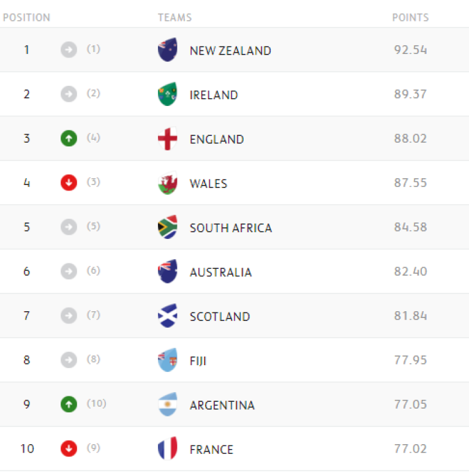Click the TEAMS column header

174,18
